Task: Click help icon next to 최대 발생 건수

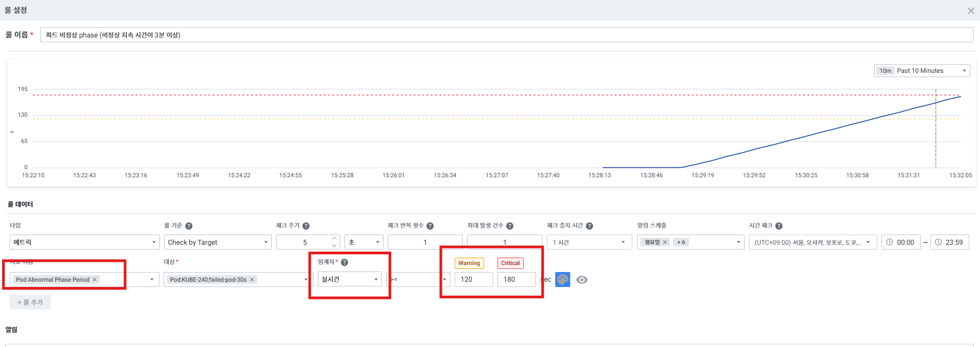Action: (x=510, y=226)
